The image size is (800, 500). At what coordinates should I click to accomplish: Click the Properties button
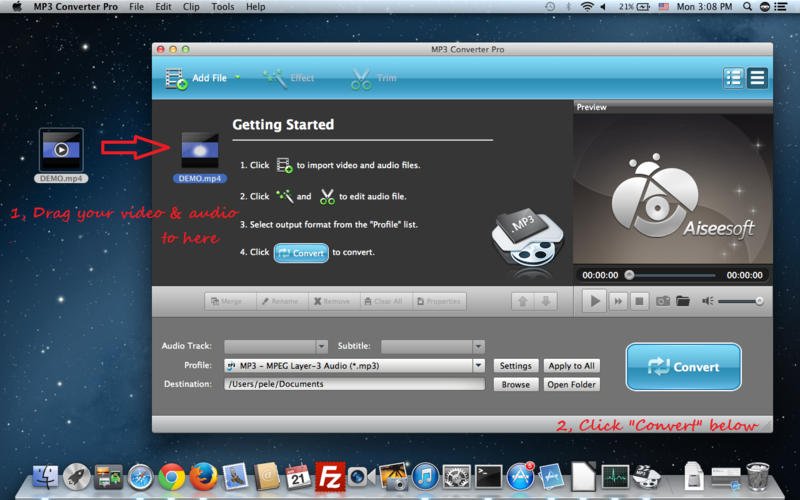(439, 302)
